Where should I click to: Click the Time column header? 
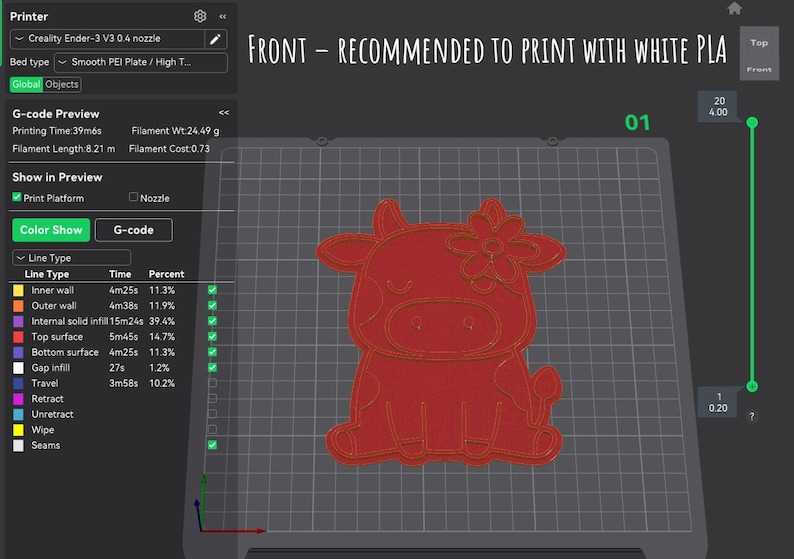120,274
